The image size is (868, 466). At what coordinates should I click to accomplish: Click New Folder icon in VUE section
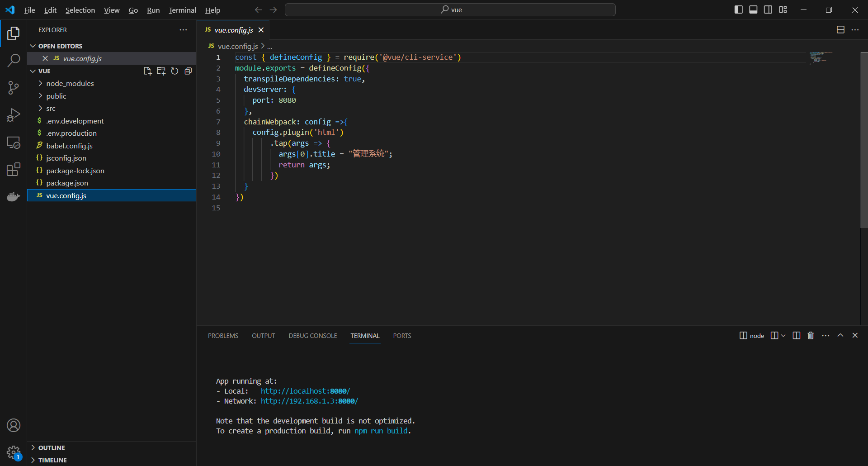pyautogui.click(x=161, y=71)
